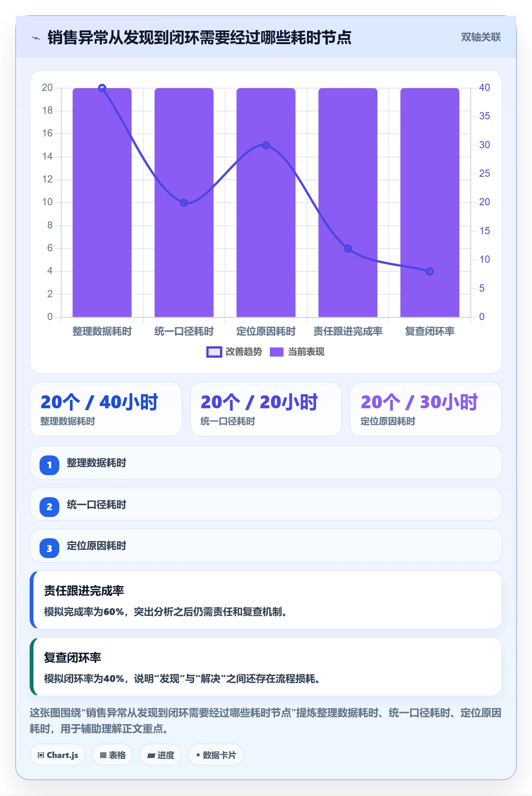The image size is (532, 796).
Task: Click the number 2 step badge
Action: (x=49, y=507)
